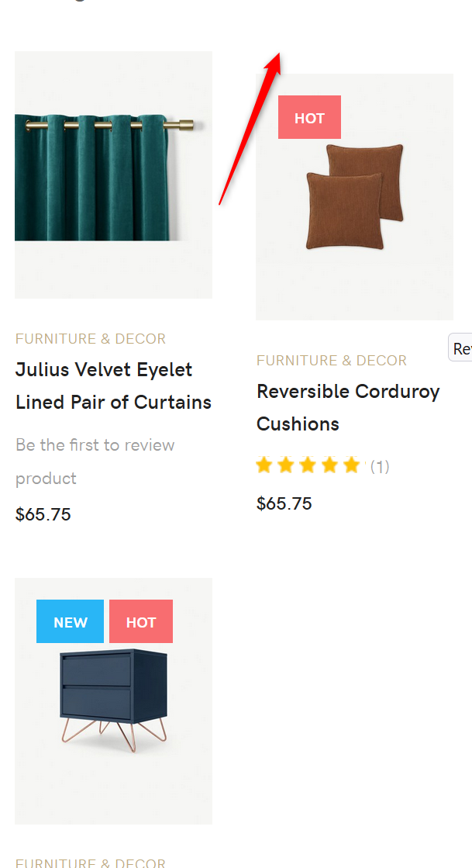
Task: Open Furniture & Decor category above Corduroy Cushions
Action: (332, 361)
